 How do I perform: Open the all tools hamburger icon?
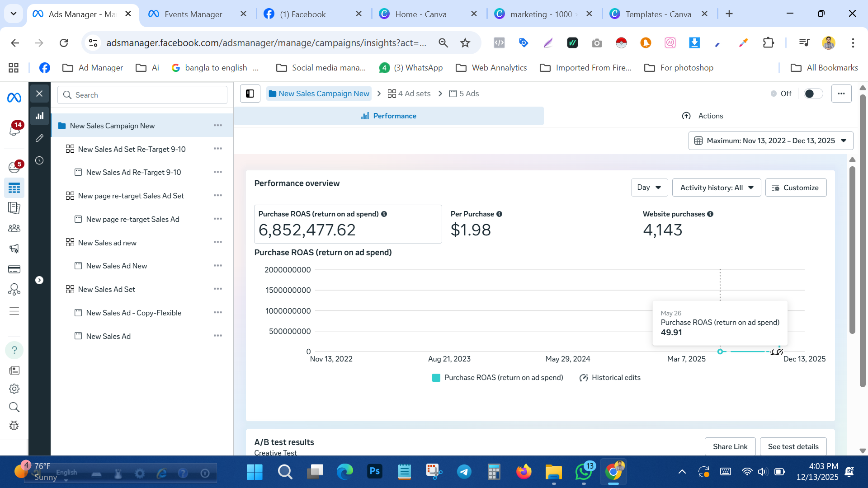pyautogui.click(x=14, y=311)
